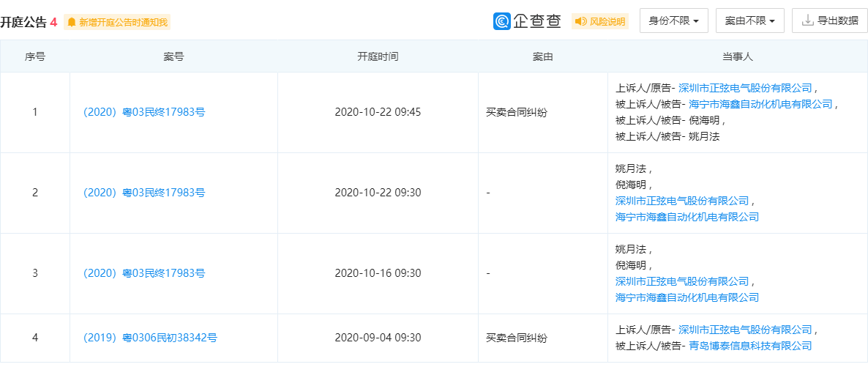Open case number link in row 1

(x=144, y=112)
